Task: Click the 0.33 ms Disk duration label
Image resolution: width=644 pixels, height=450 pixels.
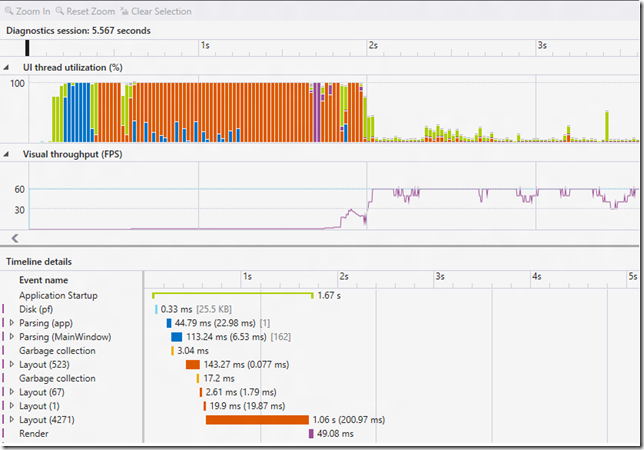Action: (177, 309)
